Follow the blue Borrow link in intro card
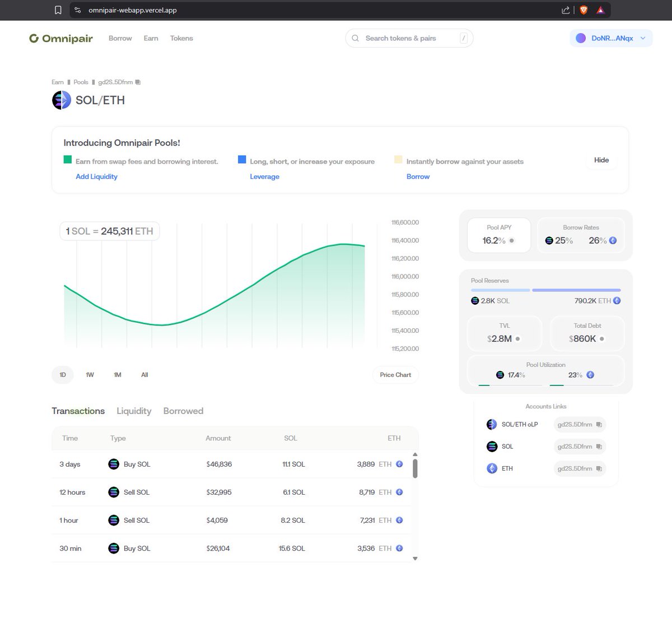 418,176
